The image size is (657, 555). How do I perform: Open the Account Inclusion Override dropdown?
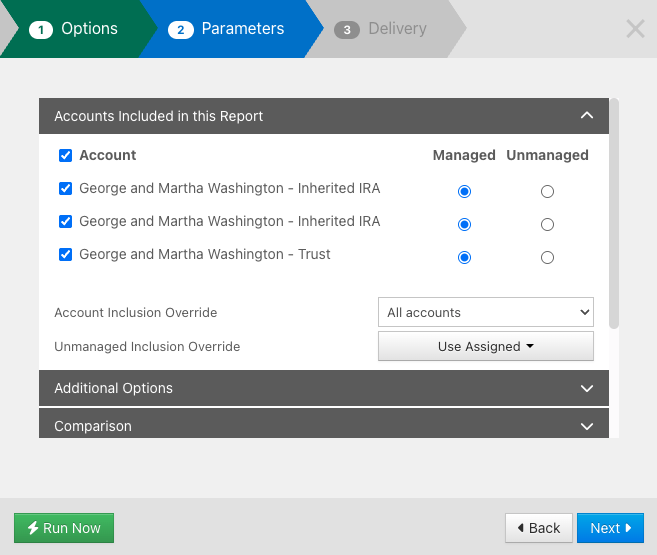pos(486,312)
